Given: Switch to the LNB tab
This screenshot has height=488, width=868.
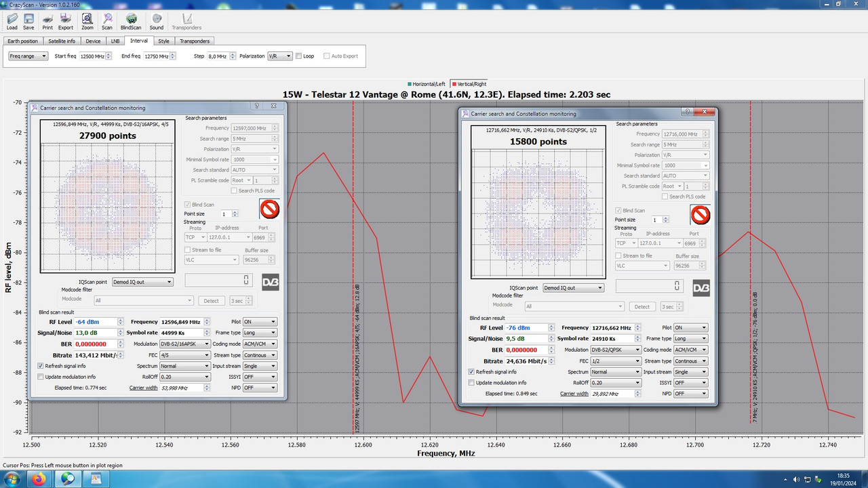Looking at the screenshot, I should pos(115,41).
